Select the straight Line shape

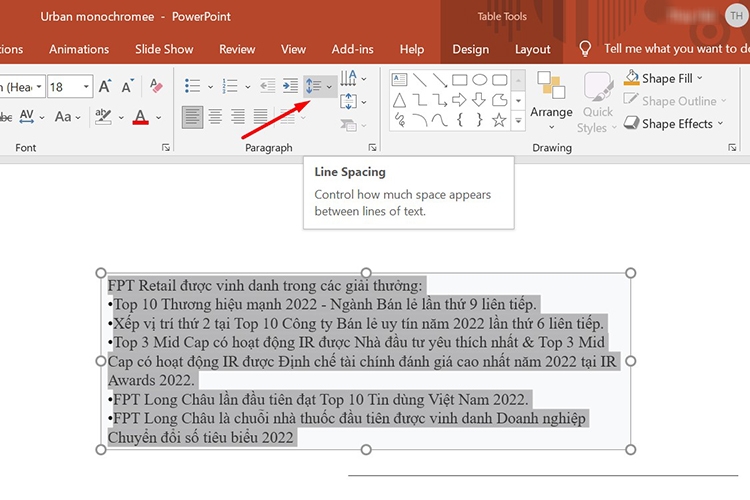click(x=419, y=79)
